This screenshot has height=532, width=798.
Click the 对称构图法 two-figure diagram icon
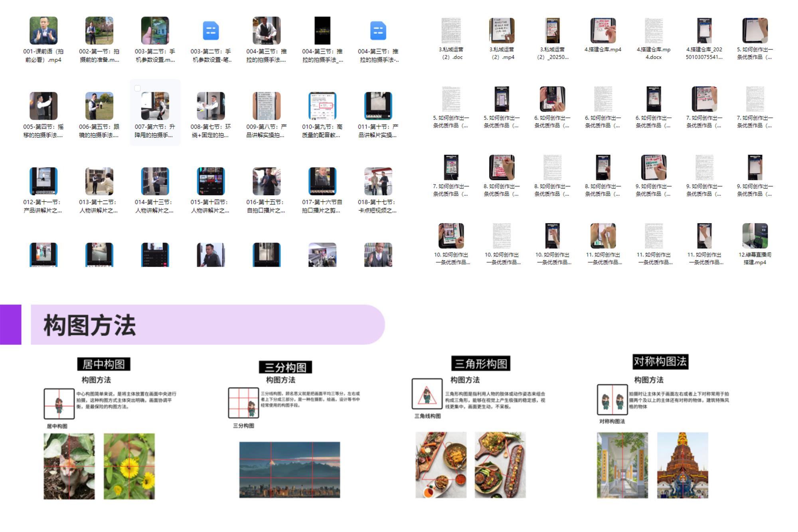pyautogui.click(x=612, y=399)
